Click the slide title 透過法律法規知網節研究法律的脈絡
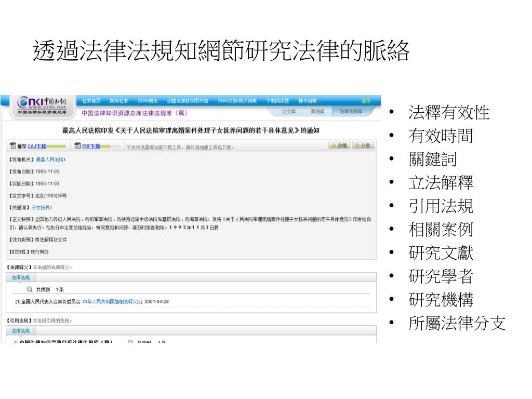 221,51
